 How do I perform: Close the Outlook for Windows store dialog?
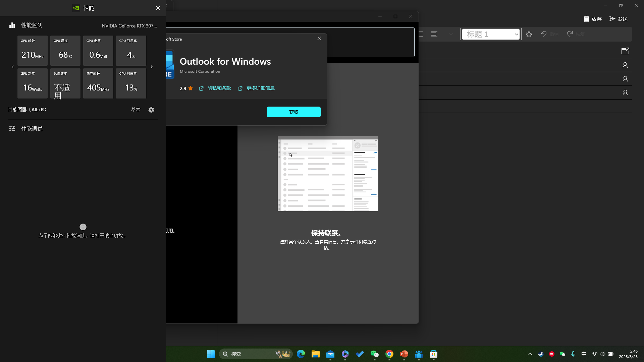pyautogui.click(x=319, y=39)
